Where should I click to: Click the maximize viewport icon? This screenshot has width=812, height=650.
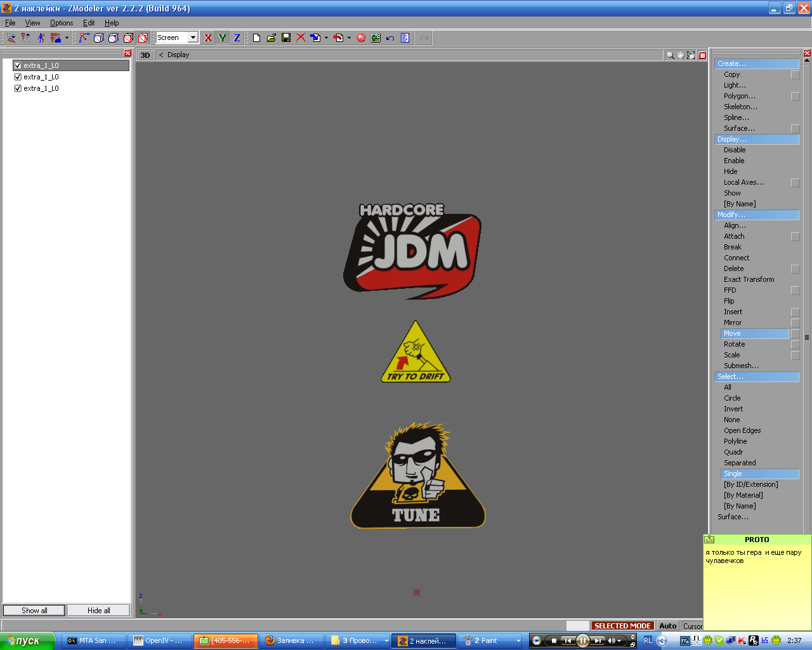point(691,55)
